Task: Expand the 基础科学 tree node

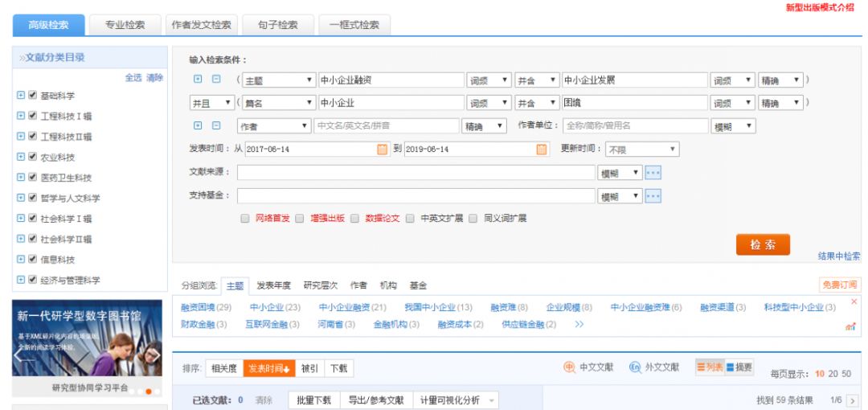Action: [20, 96]
